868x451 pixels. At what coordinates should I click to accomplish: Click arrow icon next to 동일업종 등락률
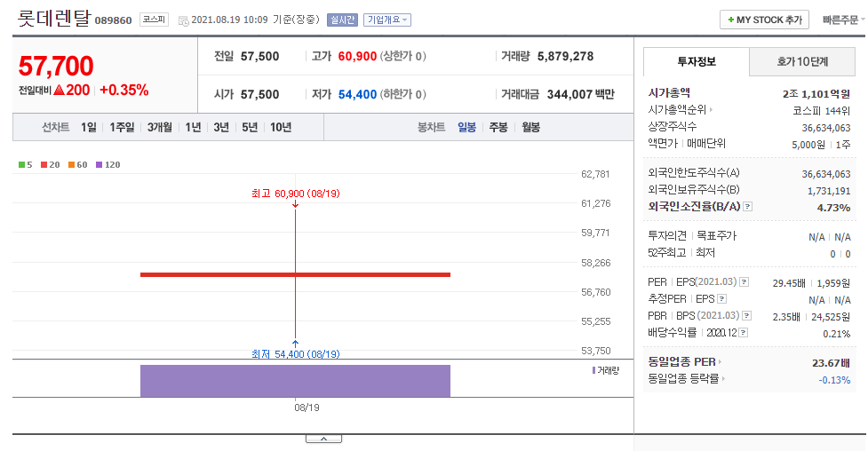tap(723, 378)
